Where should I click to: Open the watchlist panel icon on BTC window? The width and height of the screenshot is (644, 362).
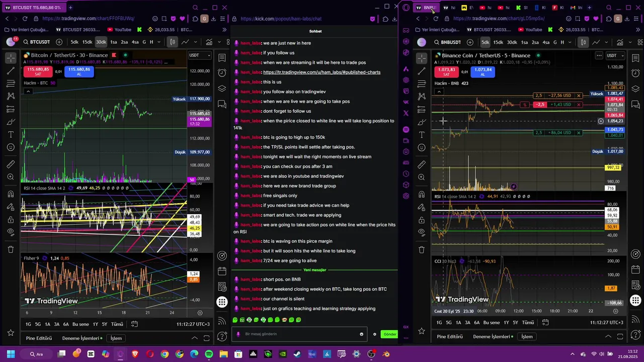coord(222,58)
